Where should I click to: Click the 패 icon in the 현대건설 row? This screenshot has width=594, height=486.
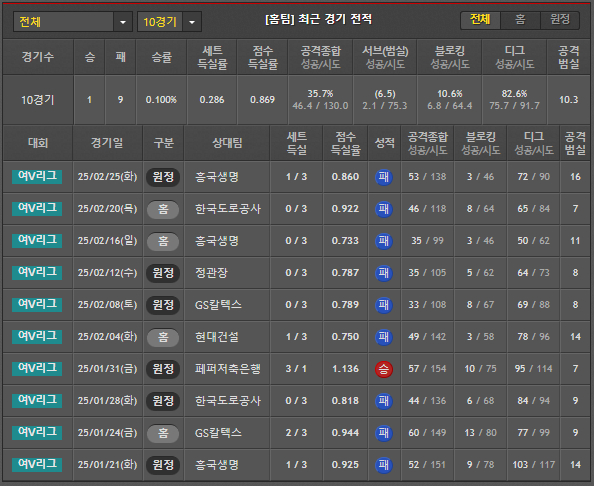point(383,337)
